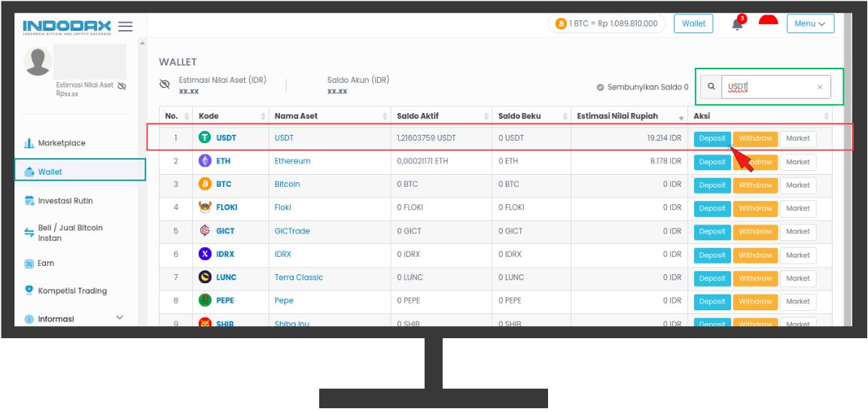The height and width of the screenshot is (412, 868).
Task: Click the FLOKI coin icon
Action: (x=205, y=207)
